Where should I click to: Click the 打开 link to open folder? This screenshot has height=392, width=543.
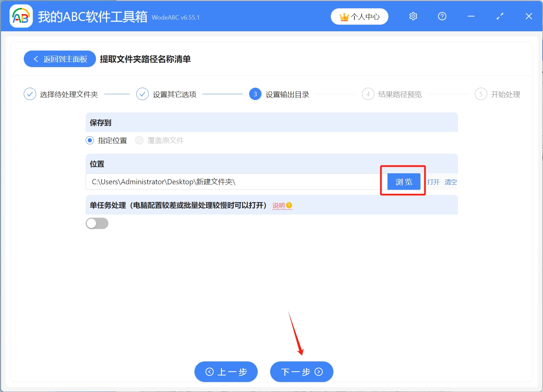pyautogui.click(x=433, y=182)
